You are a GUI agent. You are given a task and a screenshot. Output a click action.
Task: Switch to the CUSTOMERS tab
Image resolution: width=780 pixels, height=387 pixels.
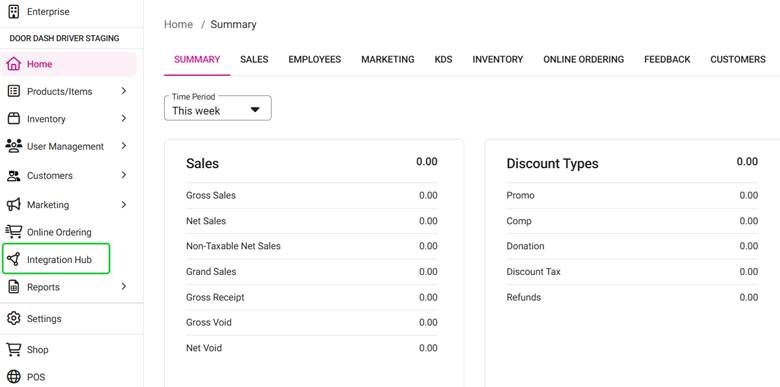(x=738, y=60)
